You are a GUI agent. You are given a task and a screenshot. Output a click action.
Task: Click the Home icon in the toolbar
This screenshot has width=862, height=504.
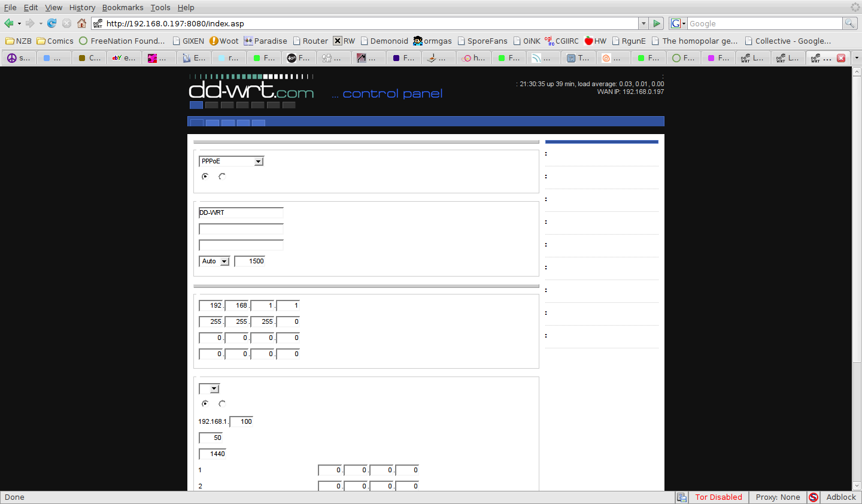click(x=81, y=23)
